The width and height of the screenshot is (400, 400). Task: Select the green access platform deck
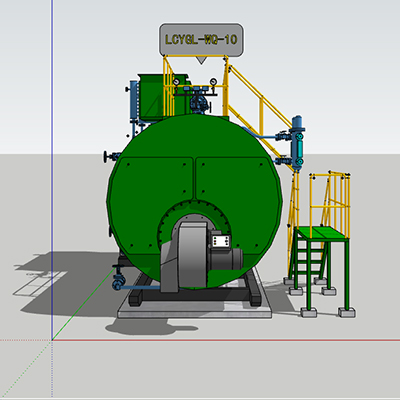[x=321, y=232]
